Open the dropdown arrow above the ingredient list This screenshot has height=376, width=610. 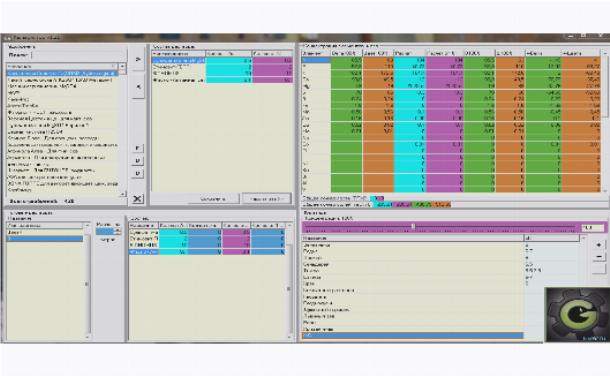tap(122, 66)
